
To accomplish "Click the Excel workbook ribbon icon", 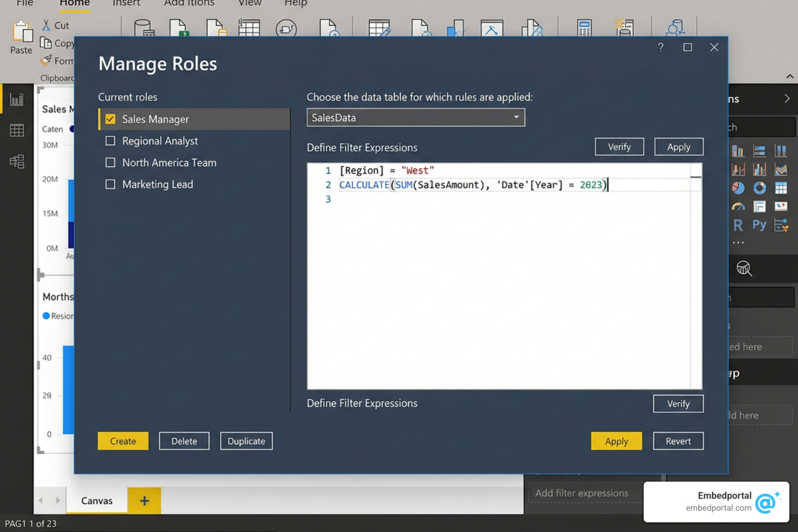I will coord(179,28).
